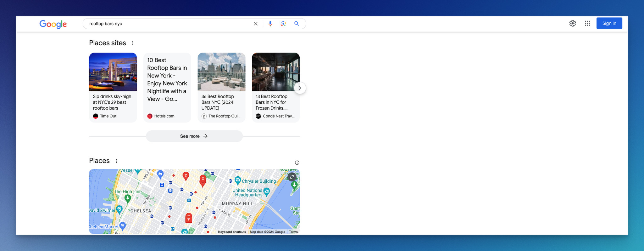The width and height of the screenshot is (644, 251).
Task: Click The High Line park marker
Action: [128, 198]
